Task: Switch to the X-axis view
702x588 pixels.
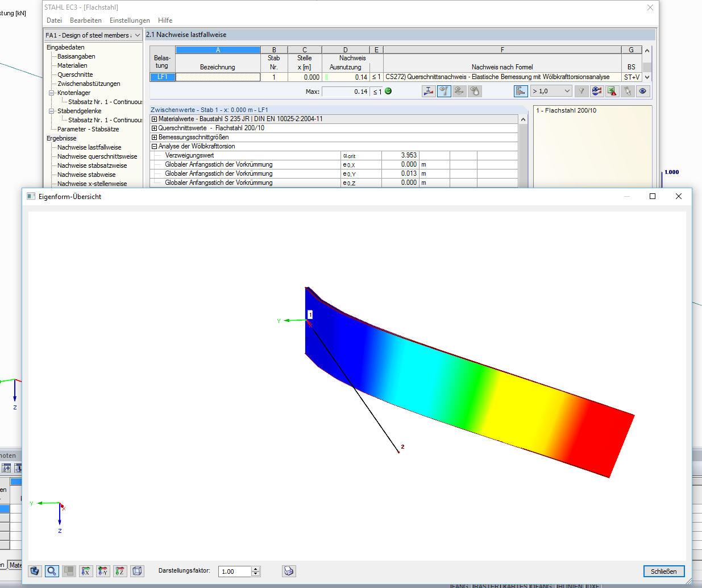Action: tap(86, 571)
